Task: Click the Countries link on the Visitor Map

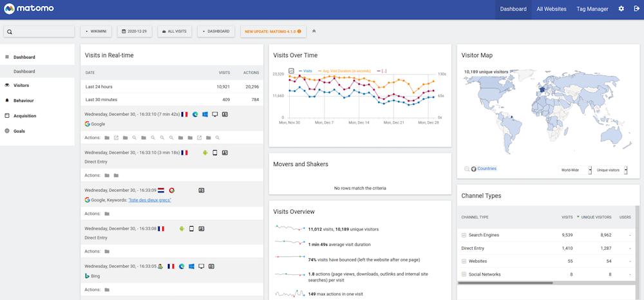Action: [x=487, y=169]
